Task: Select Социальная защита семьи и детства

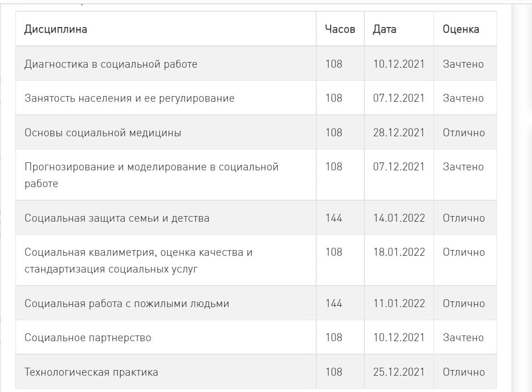Action: (x=117, y=218)
